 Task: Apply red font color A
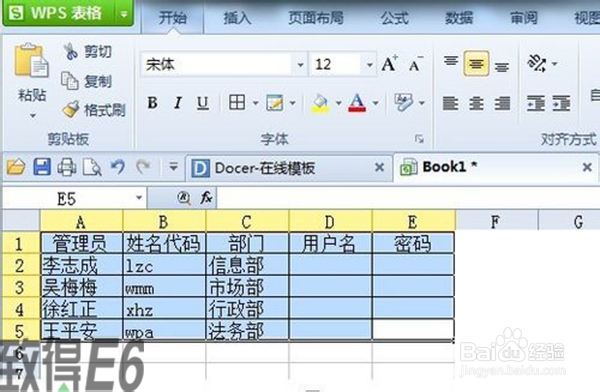pos(357,103)
